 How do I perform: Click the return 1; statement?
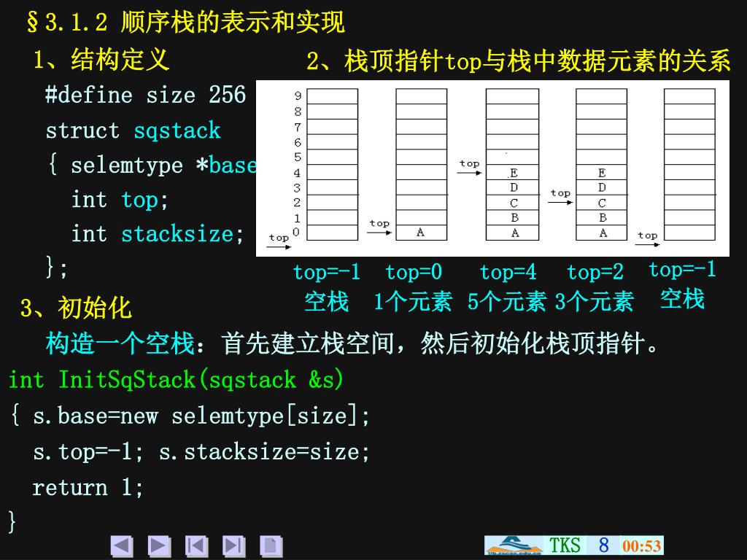88,487
